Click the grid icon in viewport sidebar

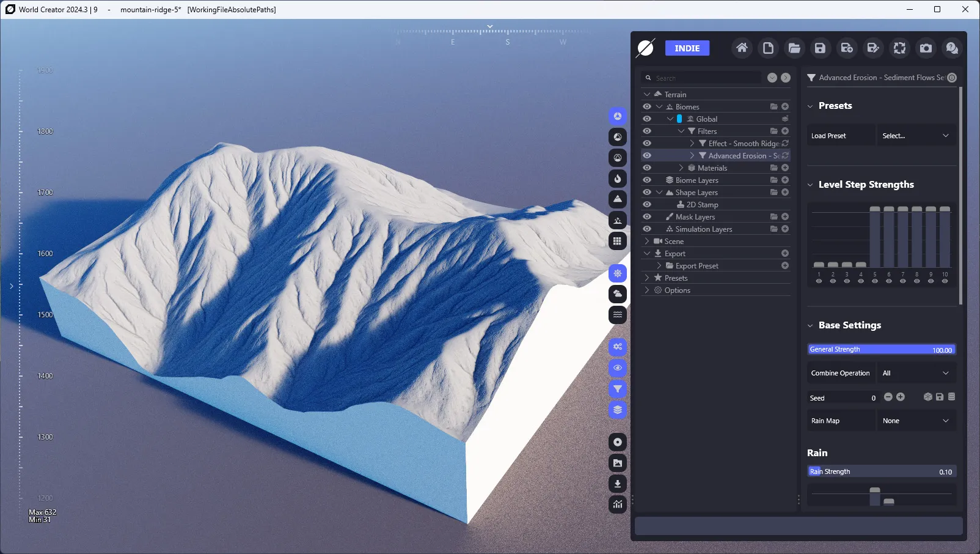618,241
